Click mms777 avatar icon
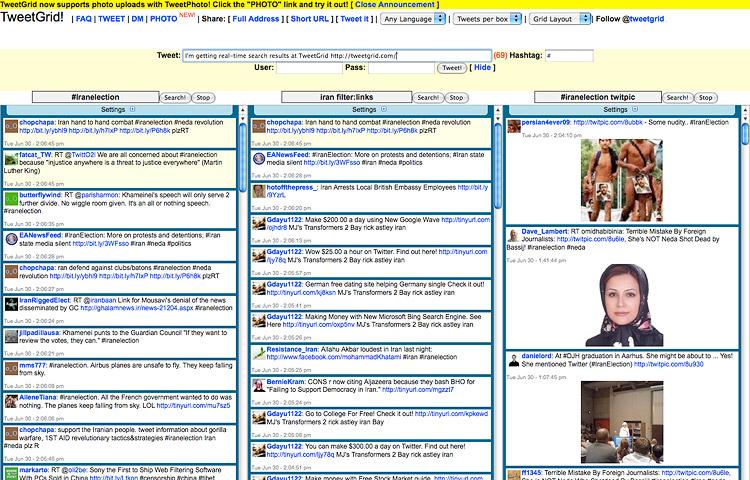 (x=11, y=369)
